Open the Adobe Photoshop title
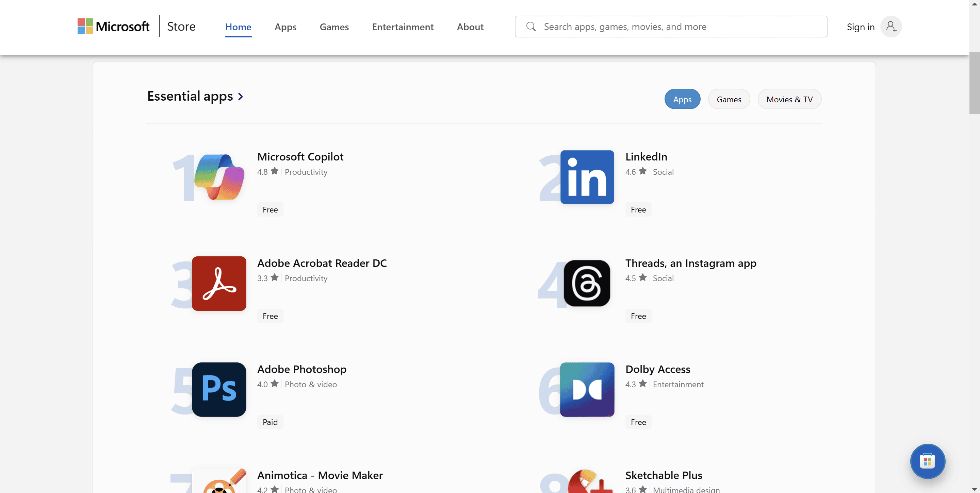Viewport: 980px width, 493px height. tap(302, 369)
